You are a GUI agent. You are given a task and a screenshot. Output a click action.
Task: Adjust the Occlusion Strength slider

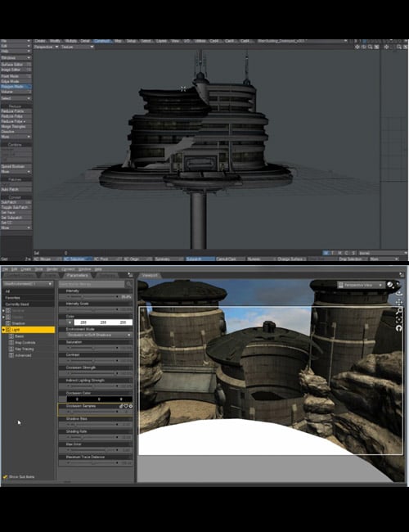pos(92,373)
